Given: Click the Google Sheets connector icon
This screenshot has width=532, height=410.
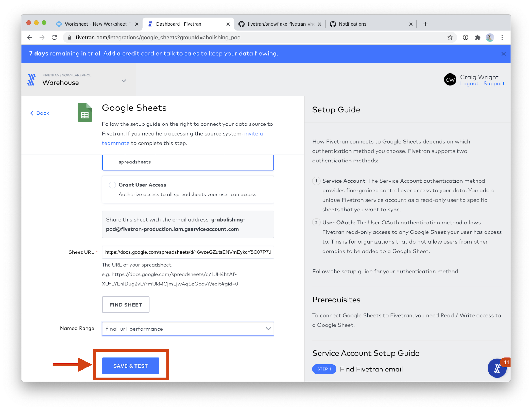Looking at the screenshot, I should [85, 112].
